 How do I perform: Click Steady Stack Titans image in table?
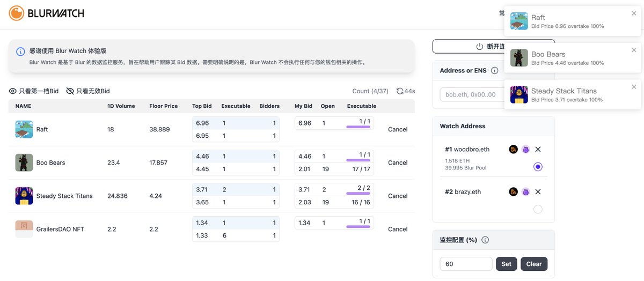tap(24, 196)
